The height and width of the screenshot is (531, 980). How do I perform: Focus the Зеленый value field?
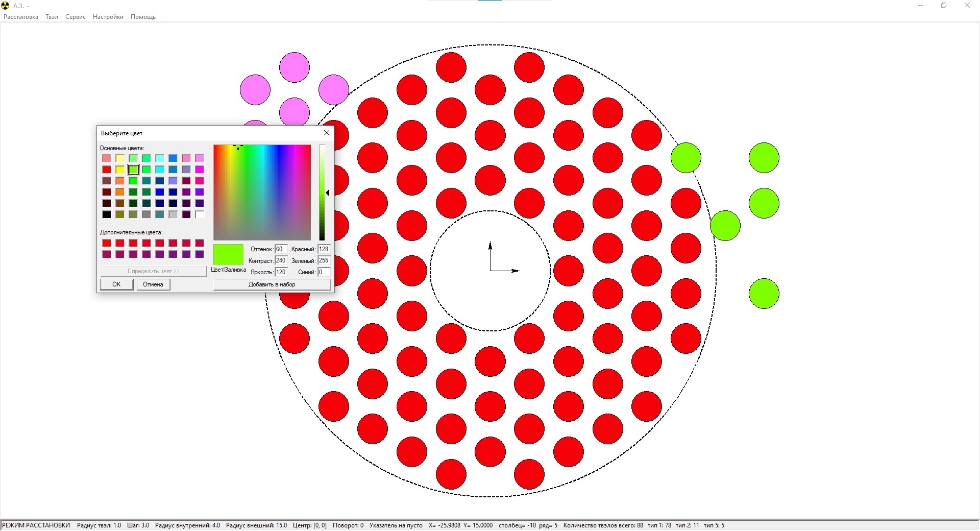point(324,260)
